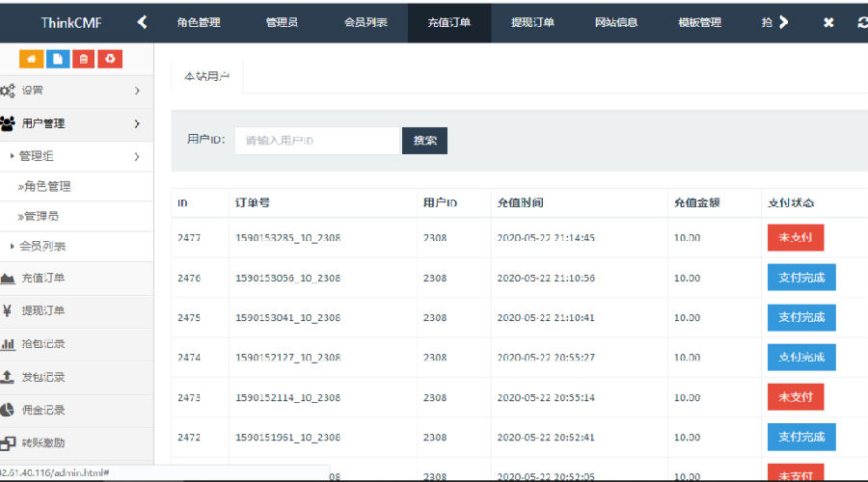This screenshot has height=482, width=868.
Task: Click the 搜索 search button
Action: click(x=424, y=141)
